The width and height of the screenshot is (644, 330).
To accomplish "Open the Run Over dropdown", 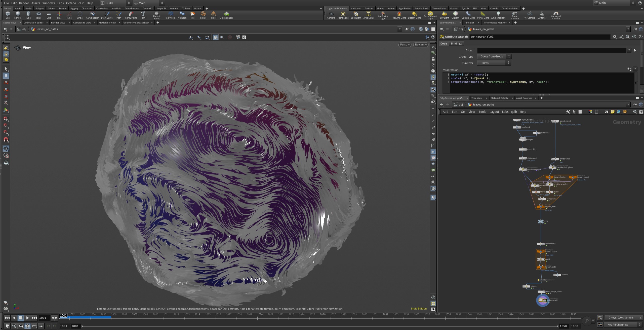I will (494, 63).
